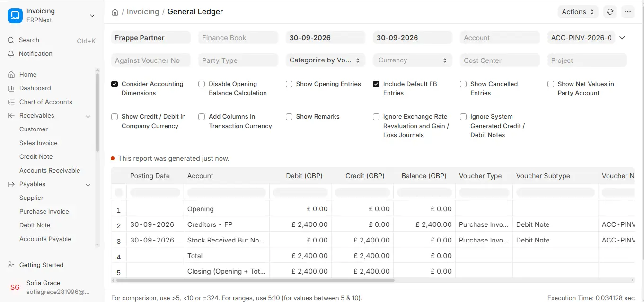
Task: Check Ignore Exchange Rate Revaluation option
Action: [376, 117]
